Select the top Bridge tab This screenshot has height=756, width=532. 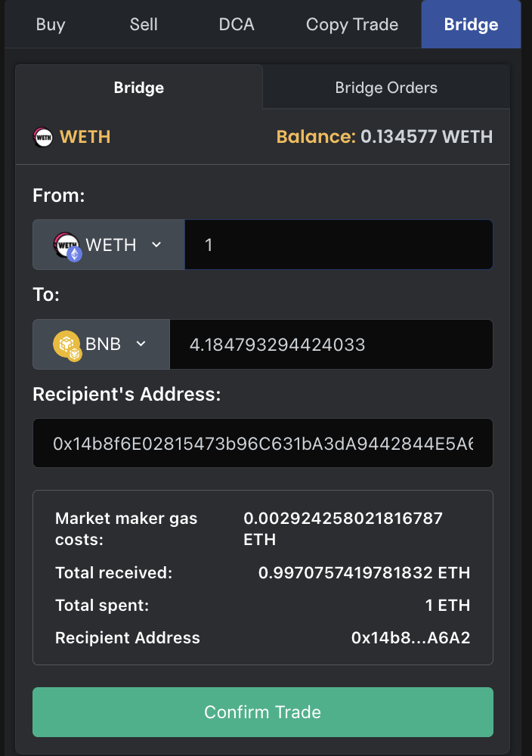[471, 24]
